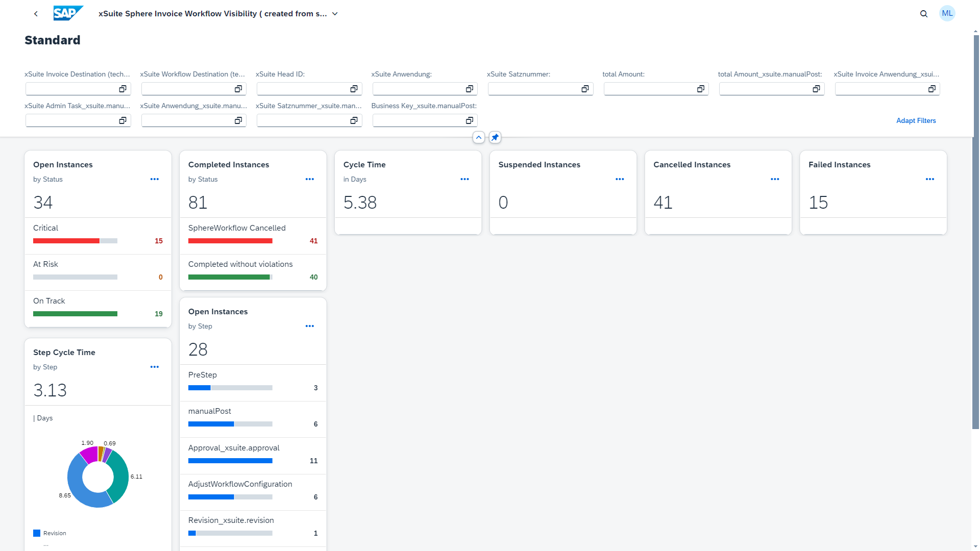Click the overflow menu on Suspended Instances card
The image size is (980, 551).
[620, 179]
